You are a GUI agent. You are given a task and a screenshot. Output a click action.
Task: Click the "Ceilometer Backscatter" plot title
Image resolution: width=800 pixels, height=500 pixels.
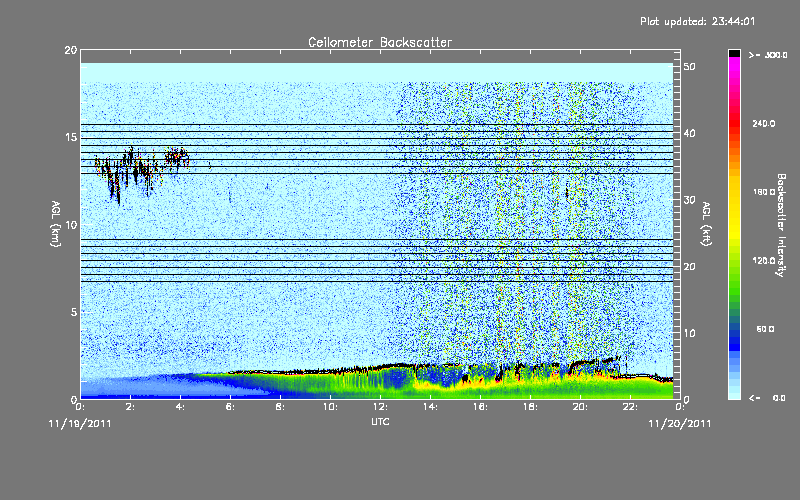click(380, 42)
